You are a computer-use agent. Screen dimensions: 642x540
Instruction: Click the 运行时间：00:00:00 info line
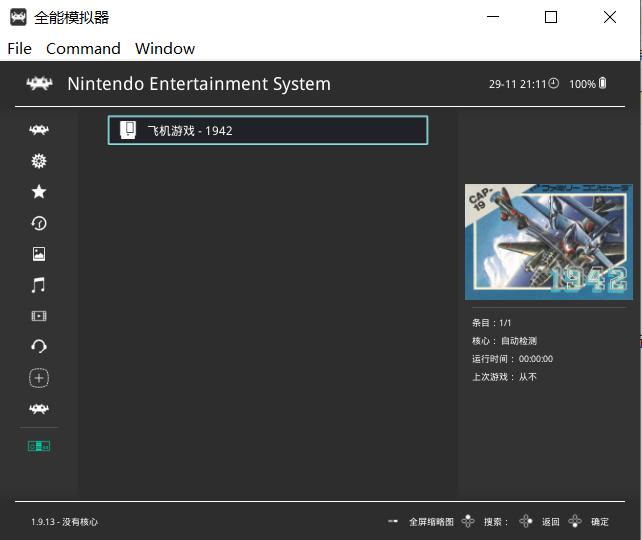coord(512,359)
